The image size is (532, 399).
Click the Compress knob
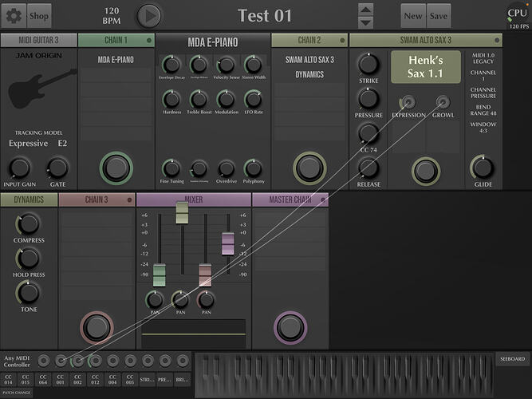click(x=28, y=223)
